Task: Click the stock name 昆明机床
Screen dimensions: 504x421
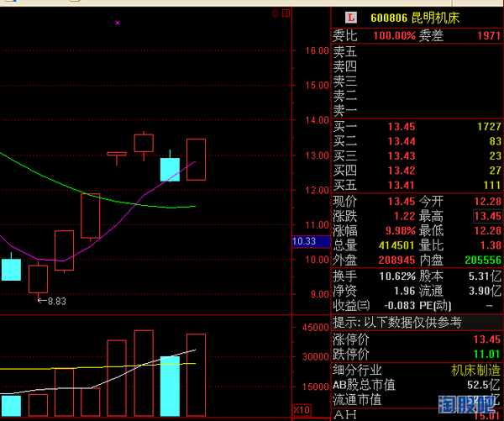Action: (x=435, y=18)
